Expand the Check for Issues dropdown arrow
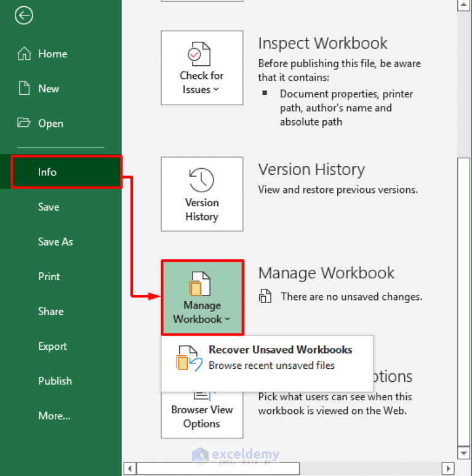The height and width of the screenshot is (476, 472). click(x=216, y=89)
